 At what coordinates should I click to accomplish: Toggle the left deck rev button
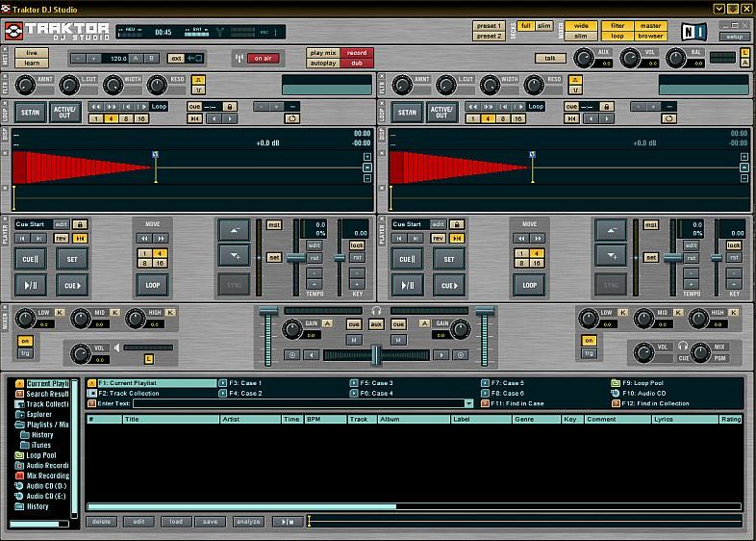pos(62,239)
